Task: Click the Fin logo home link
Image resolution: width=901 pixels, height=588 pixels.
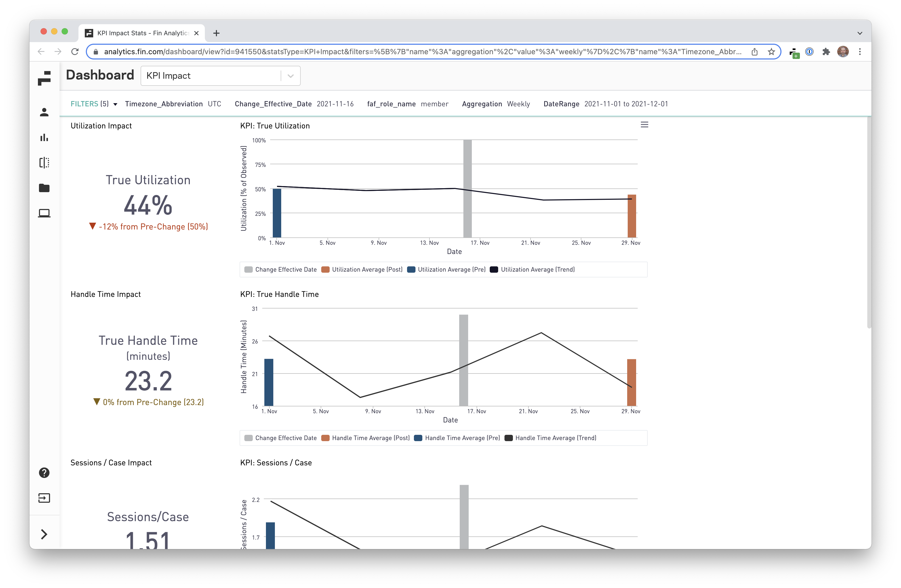Action: pos(44,78)
